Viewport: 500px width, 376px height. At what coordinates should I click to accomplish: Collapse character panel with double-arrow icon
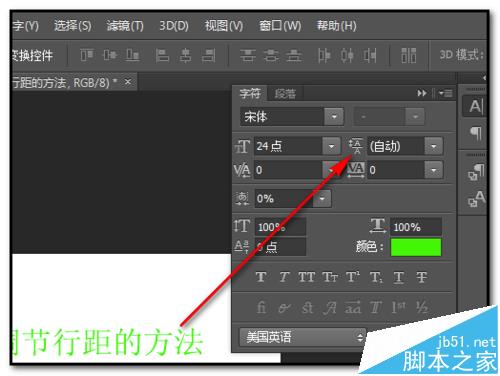click(422, 93)
